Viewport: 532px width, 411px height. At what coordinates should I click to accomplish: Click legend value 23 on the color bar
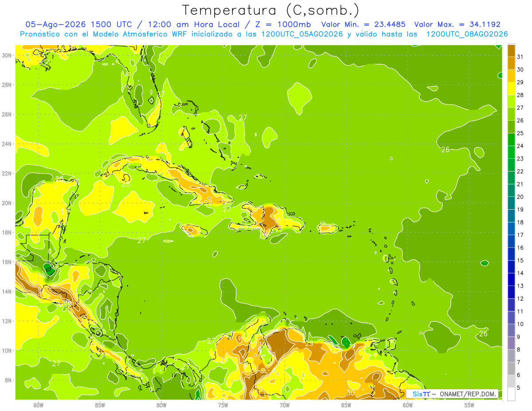point(520,158)
